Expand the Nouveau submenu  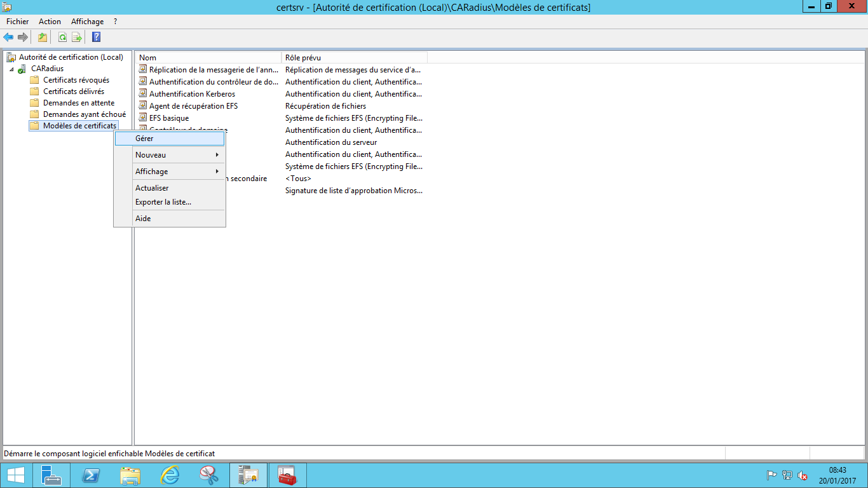pyautogui.click(x=170, y=155)
